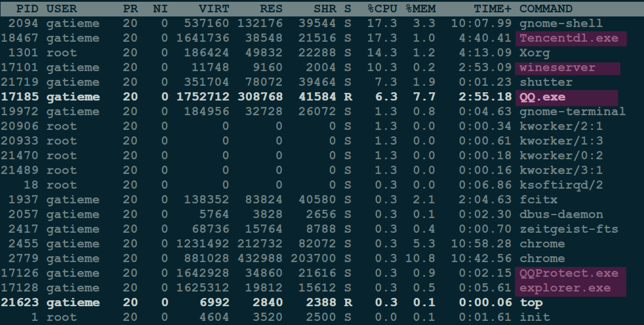Click the %MEM value 7.7

[424, 97]
